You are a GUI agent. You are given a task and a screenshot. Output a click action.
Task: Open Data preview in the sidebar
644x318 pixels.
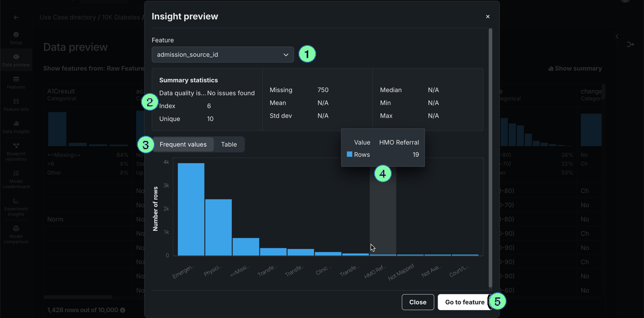[x=16, y=60]
